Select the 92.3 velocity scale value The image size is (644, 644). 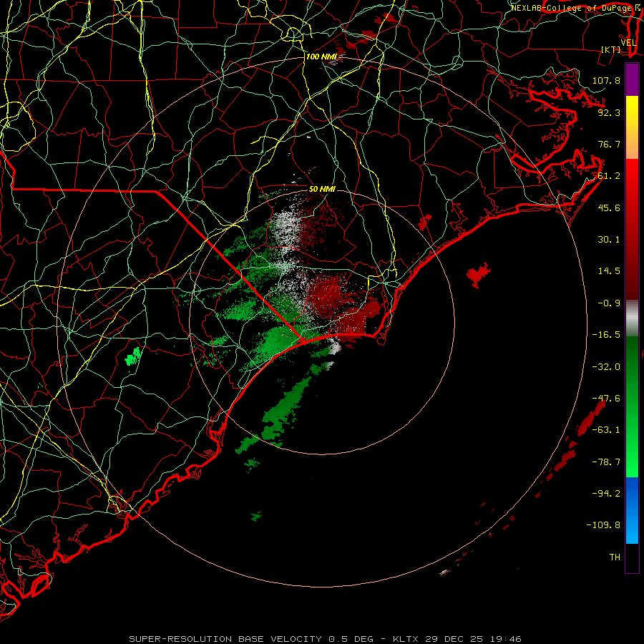[x=609, y=112]
